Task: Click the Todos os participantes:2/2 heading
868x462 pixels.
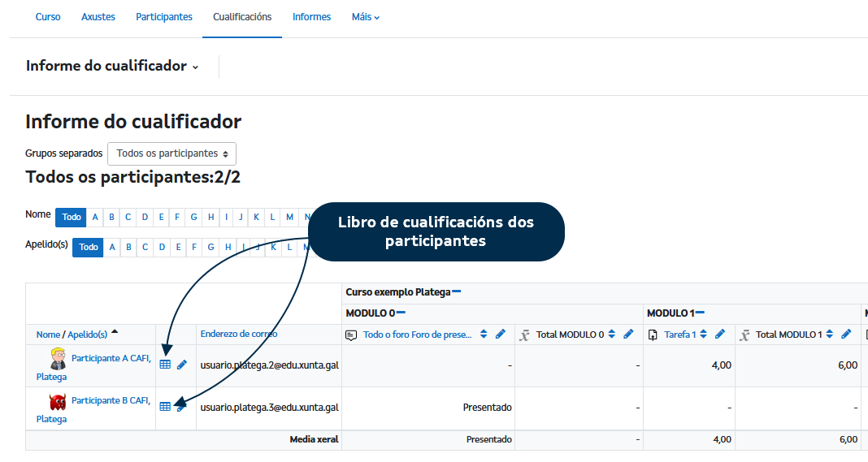Action: coord(132,177)
